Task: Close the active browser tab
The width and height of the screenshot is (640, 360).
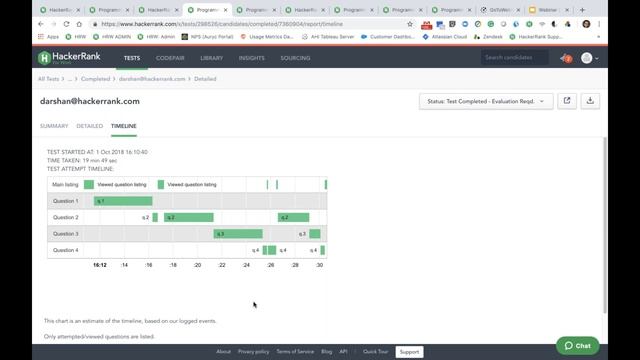Action: (x=225, y=10)
